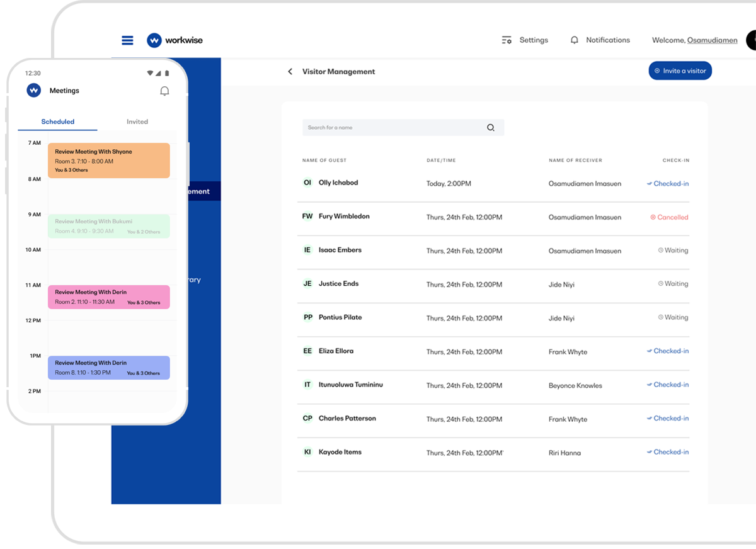Open Review Meeting With Shyone card
The width and height of the screenshot is (756, 549).
109,161
